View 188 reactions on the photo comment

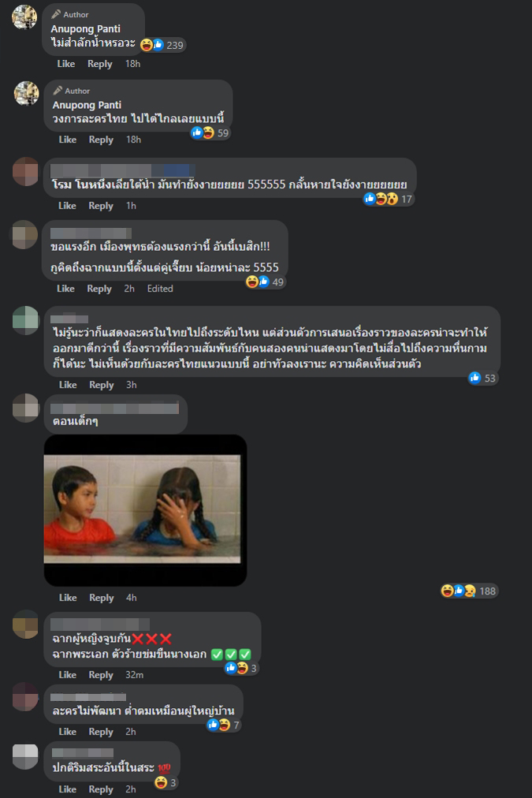469,591
